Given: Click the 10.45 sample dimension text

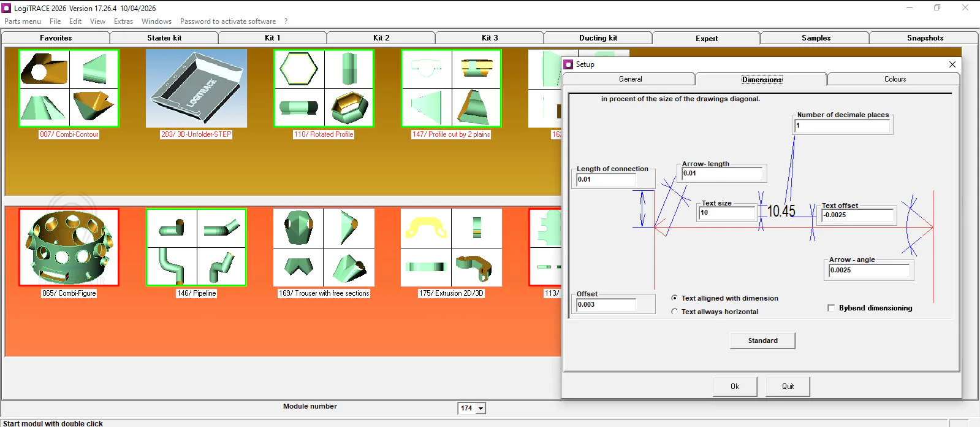Looking at the screenshot, I should tap(781, 211).
